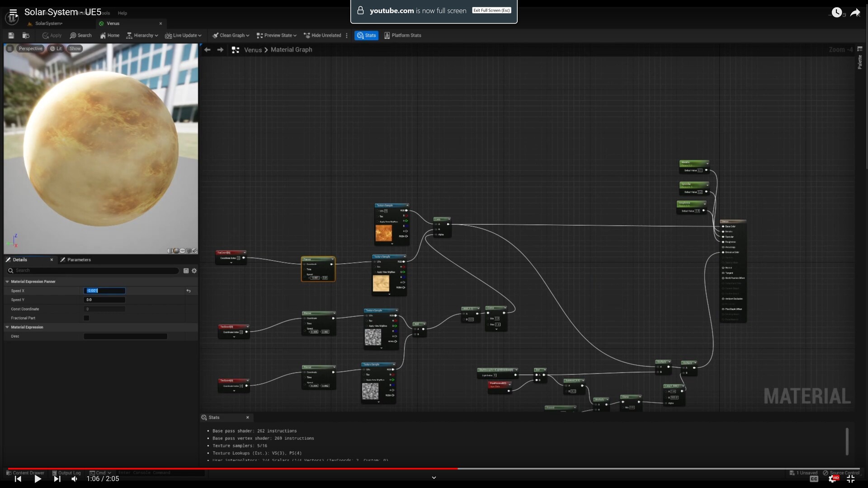Select the Clean Graph tool

230,35
